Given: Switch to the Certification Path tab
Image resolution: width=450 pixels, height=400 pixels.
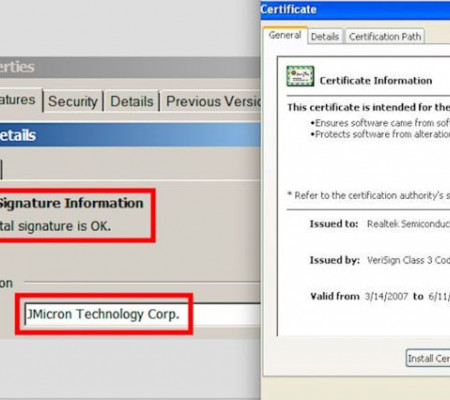Looking at the screenshot, I should (385, 36).
